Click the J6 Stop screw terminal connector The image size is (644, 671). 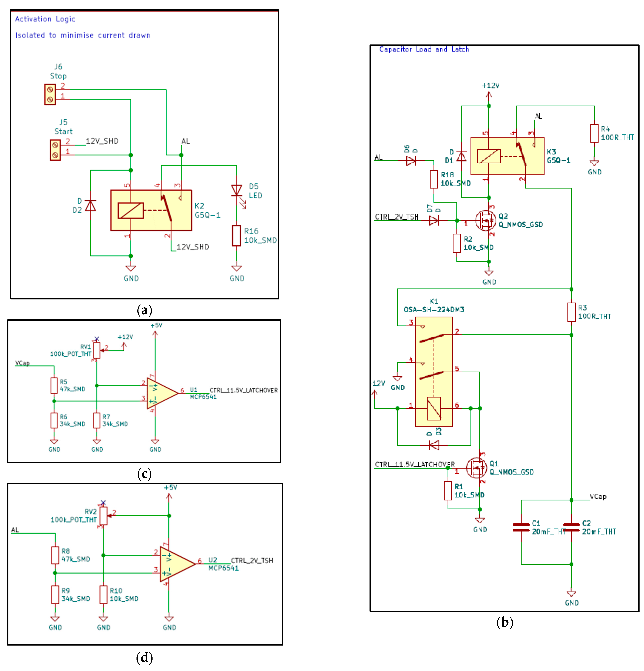[50, 94]
